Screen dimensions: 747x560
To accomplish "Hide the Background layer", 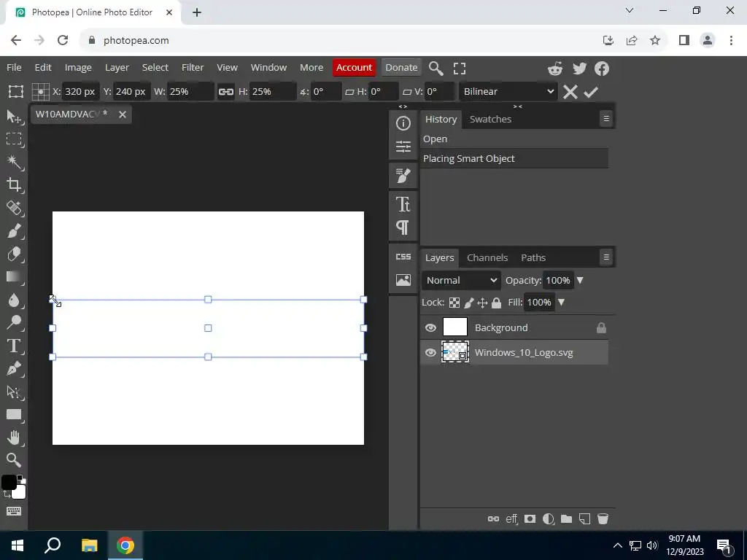I will (x=430, y=327).
